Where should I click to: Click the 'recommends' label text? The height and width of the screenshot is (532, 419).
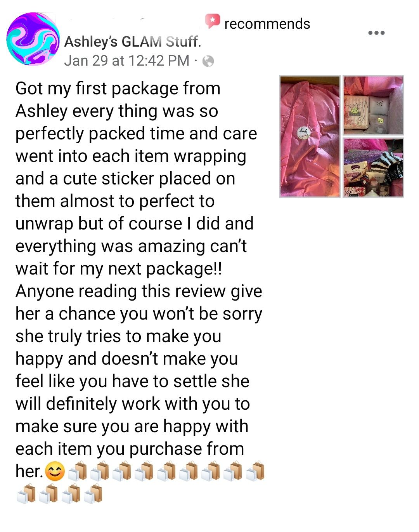267,24
